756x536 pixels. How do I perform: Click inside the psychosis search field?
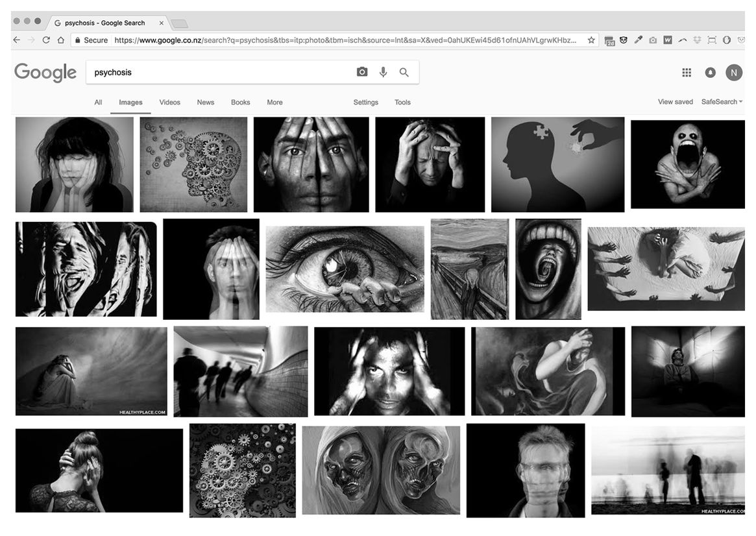pyautogui.click(x=221, y=72)
